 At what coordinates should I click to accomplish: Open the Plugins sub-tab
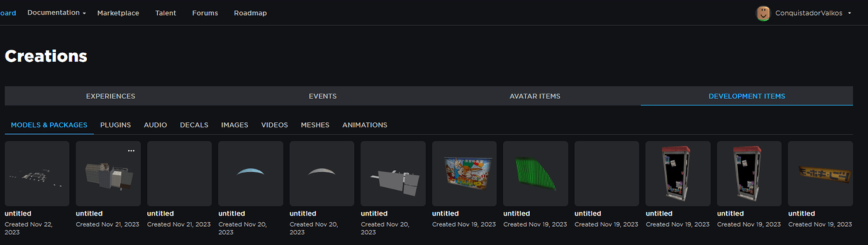click(x=116, y=125)
